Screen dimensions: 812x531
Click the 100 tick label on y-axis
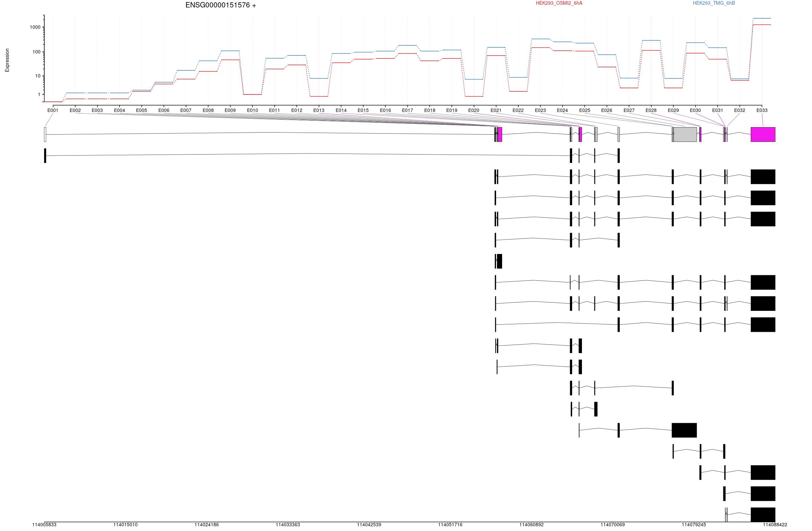coord(37,52)
